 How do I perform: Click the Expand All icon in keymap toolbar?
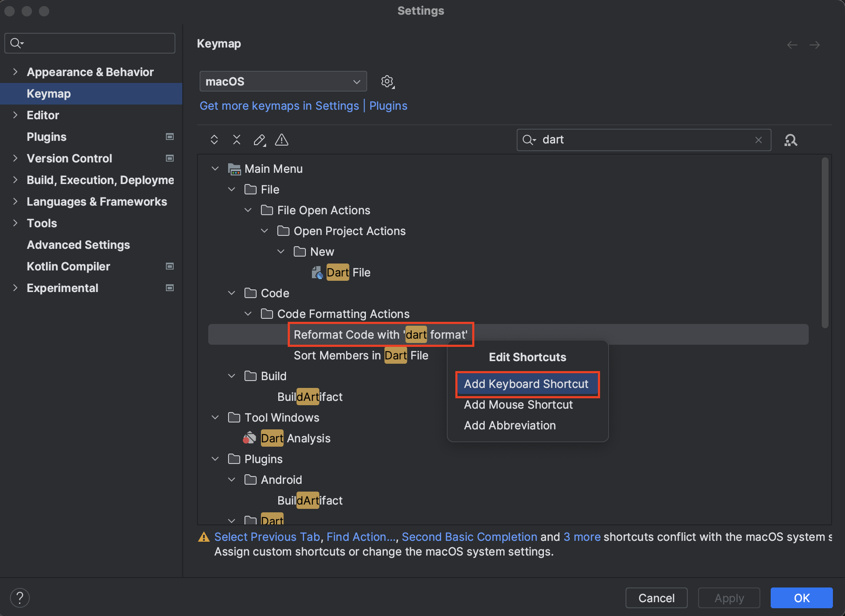tap(214, 140)
